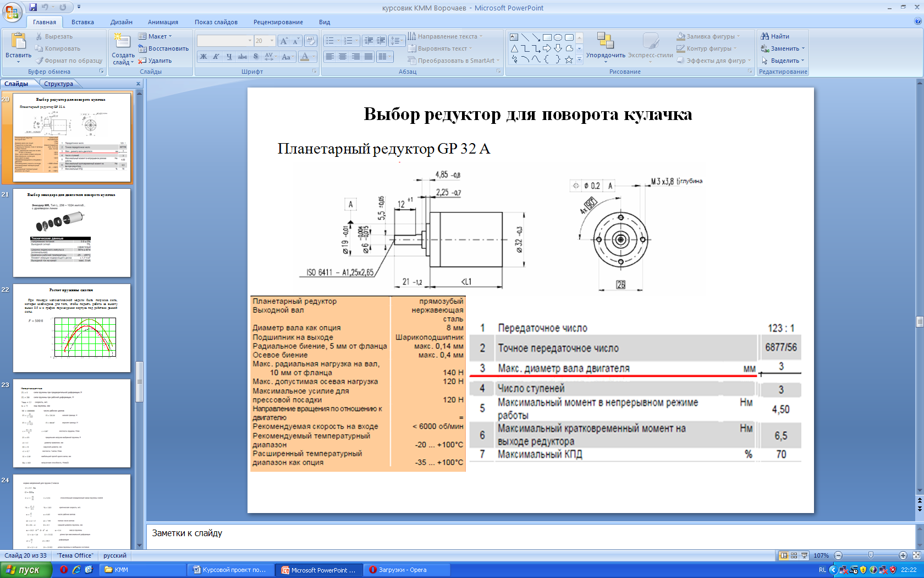Click the Arrange (Упорядочить) icon

point(605,40)
